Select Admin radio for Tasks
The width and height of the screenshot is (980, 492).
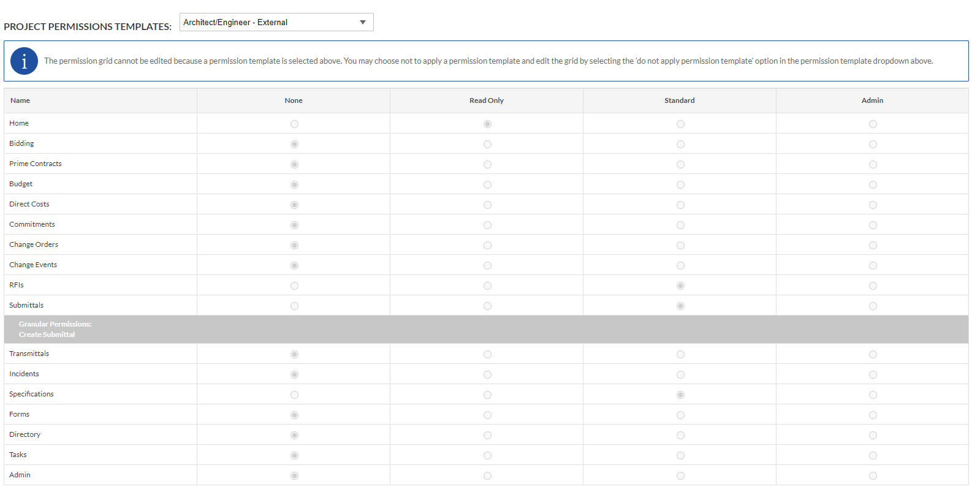tap(873, 455)
